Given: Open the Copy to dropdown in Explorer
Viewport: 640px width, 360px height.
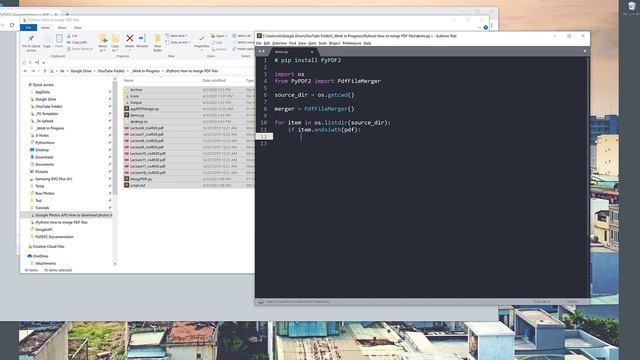Looking at the screenshot, I should pos(115,42).
